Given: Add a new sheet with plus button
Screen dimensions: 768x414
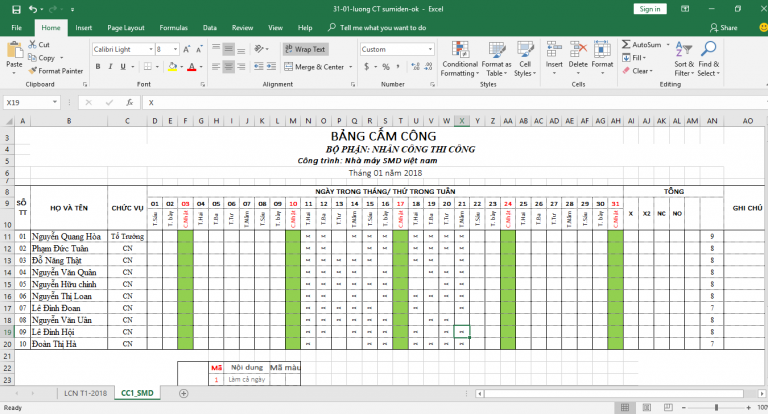Looking at the screenshot, I should pyautogui.click(x=184, y=393).
